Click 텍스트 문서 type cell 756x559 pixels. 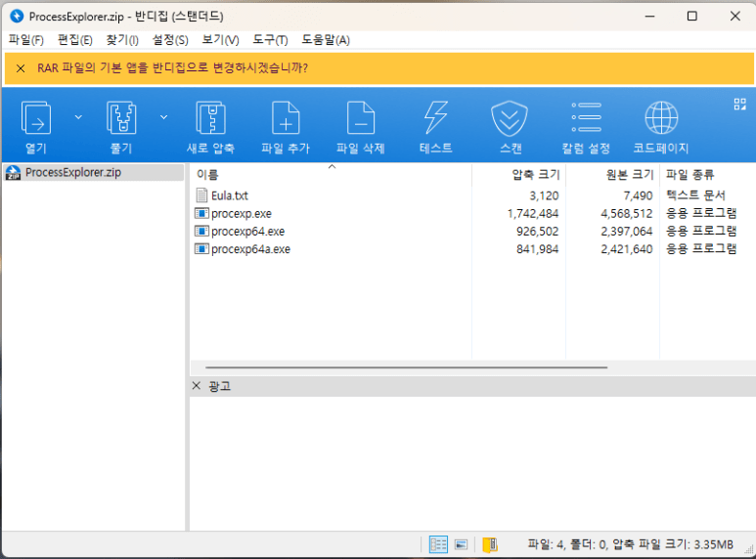695,195
